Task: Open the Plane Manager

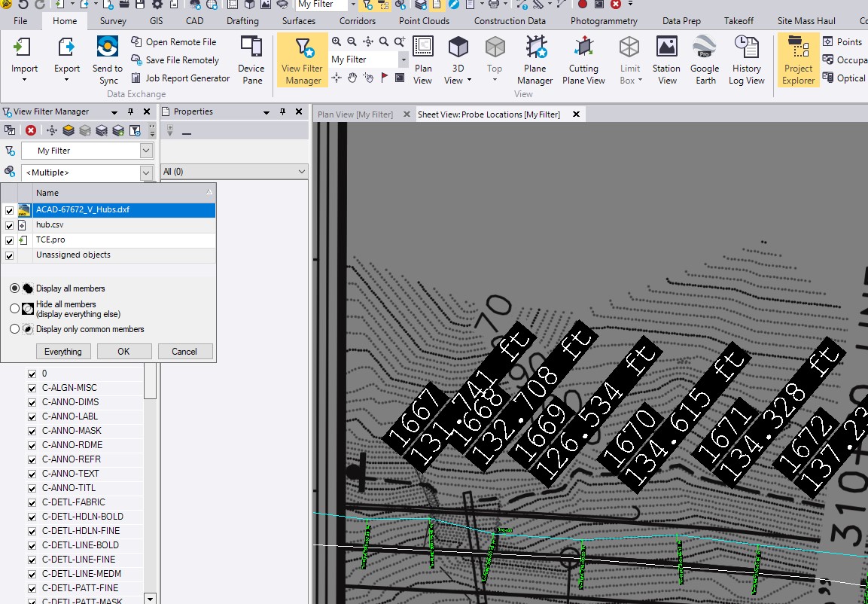Action: click(535, 60)
